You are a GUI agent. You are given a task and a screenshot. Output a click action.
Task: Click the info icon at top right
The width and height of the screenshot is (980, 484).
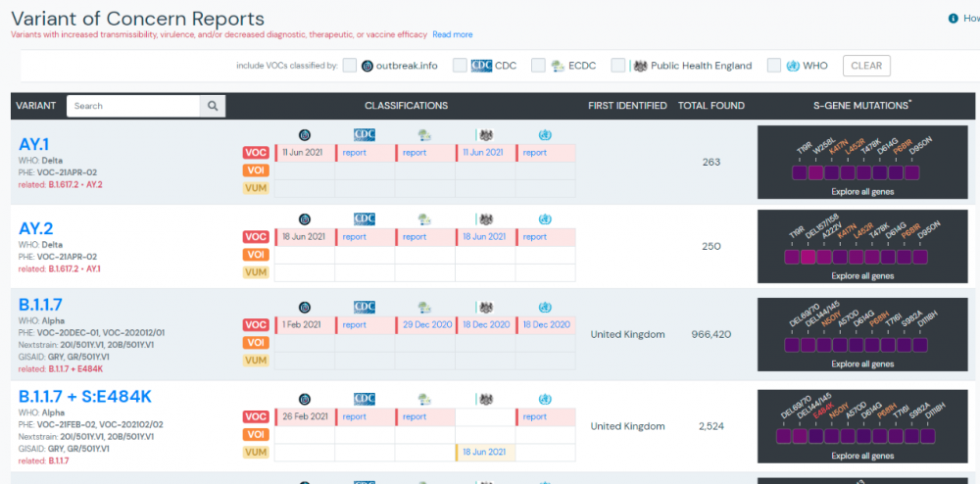(953, 19)
